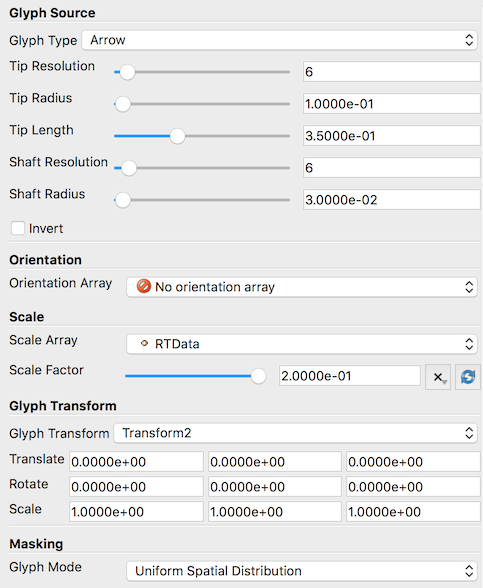Click the Scale Factor value field

tap(350, 376)
